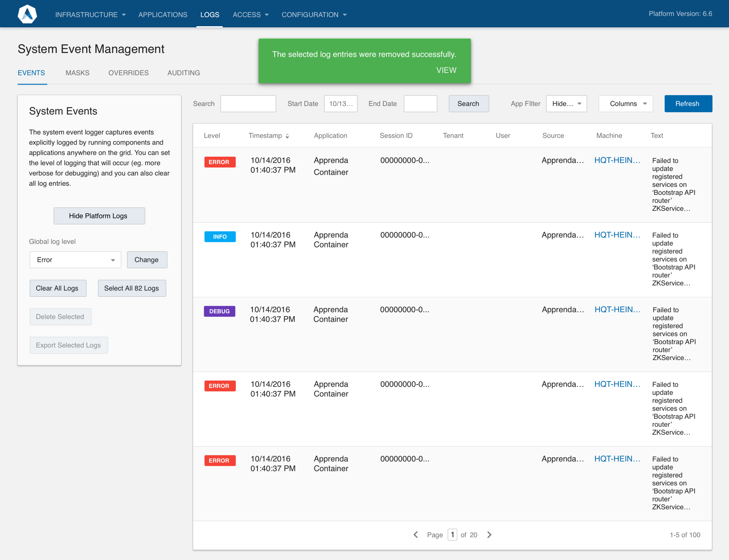Go to next page arrow
The width and height of the screenshot is (729, 560).
tap(489, 535)
